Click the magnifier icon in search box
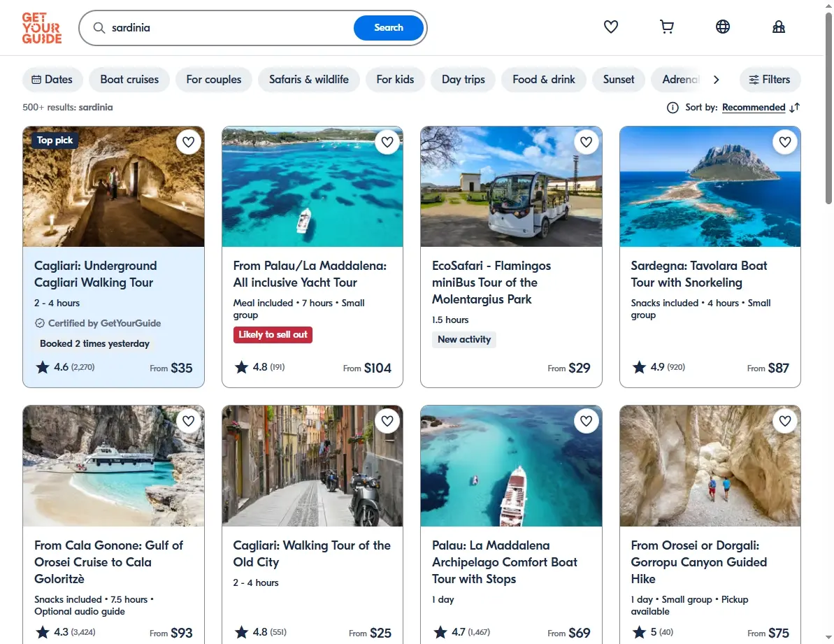 (x=99, y=28)
